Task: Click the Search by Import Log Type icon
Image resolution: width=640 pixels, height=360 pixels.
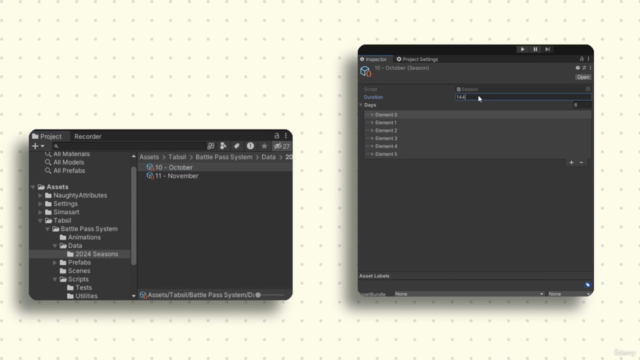Action: click(250, 146)
